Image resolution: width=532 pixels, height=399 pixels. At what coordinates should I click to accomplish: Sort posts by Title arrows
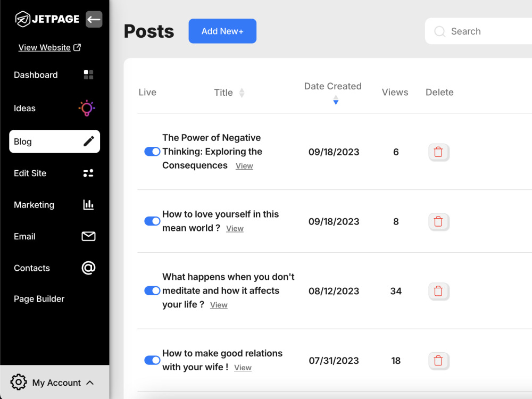point(242,93)
